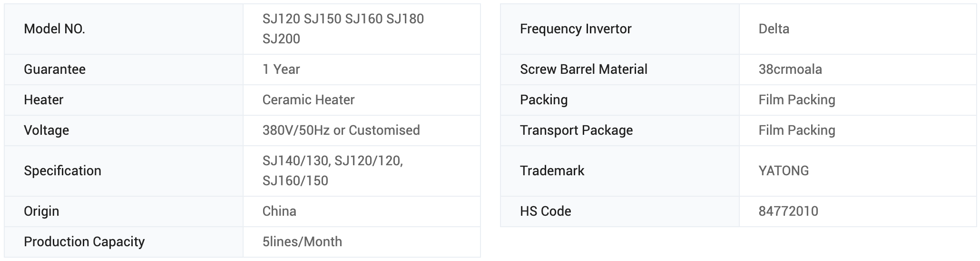Select the Delta invertor value
This screenshot has height=261, width=980.
click(x=774, y=29)
